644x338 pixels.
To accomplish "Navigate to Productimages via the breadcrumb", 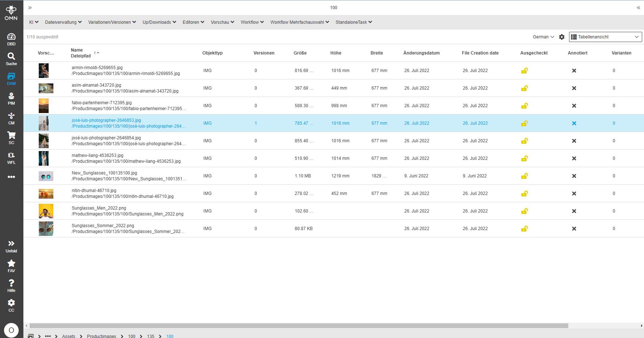I will pyautogui.click(x=102, y=336).
